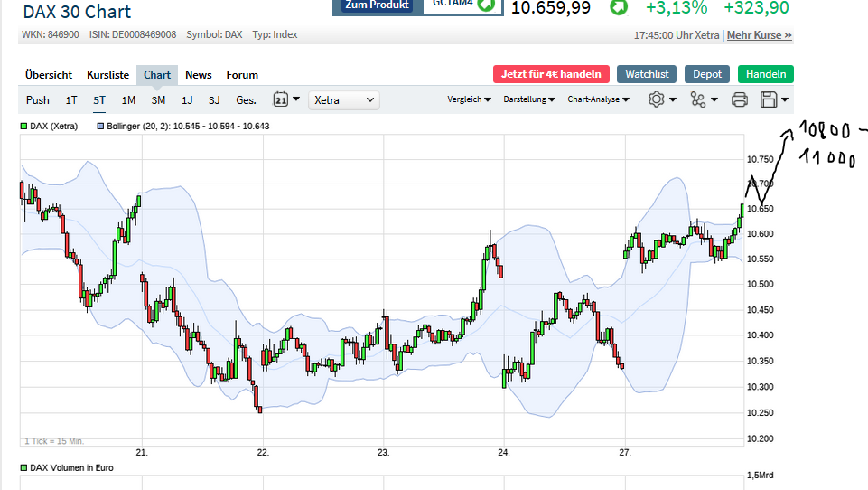Open the Darstellung dropdown
The width and height of the screenshot is (868, 490).
(x=529, y=99)
